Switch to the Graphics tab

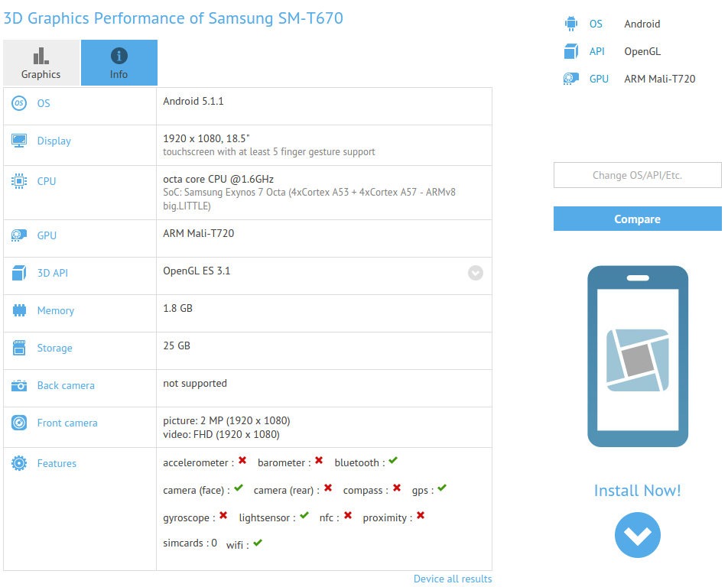point(41,63)
